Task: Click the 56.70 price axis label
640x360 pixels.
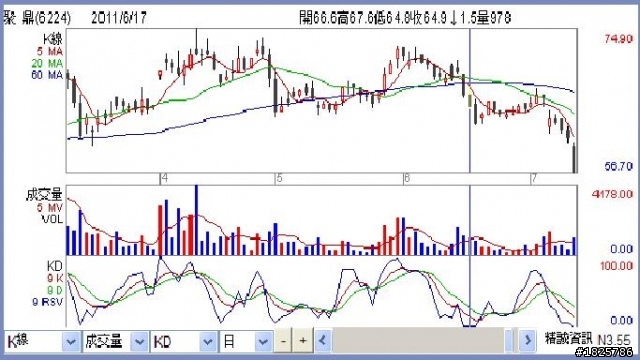Action: pos(618,167)
